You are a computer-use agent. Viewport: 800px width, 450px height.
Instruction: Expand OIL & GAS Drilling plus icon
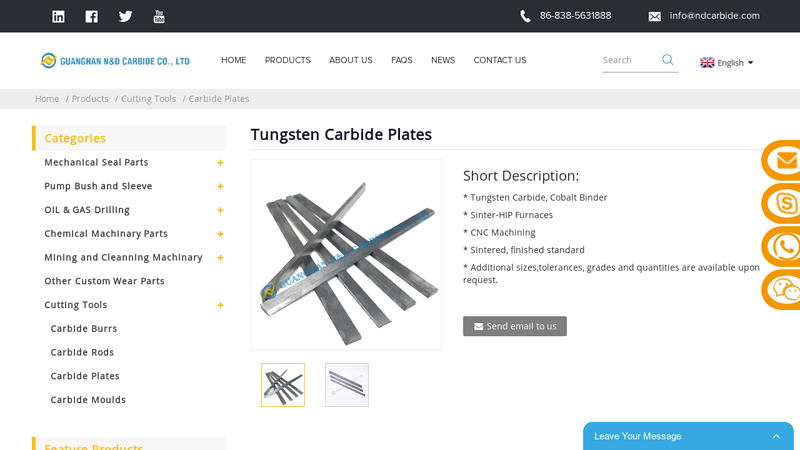[x=220, y=210]
